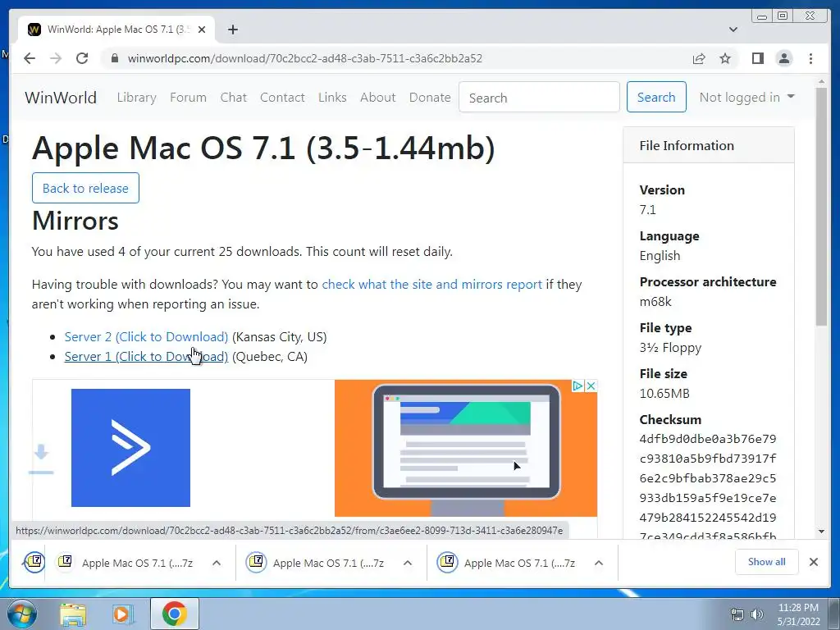Image resolution: width=840 pixels, height=630 pixels.
Task: Focus the site Search text field
Action: [539, 97]
